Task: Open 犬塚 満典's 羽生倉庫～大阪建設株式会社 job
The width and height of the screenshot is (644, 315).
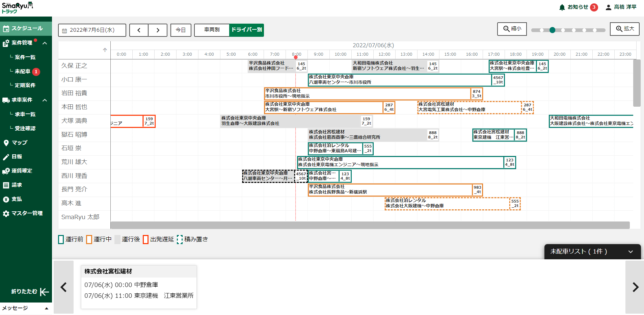Action: click(x=297, y=121)
